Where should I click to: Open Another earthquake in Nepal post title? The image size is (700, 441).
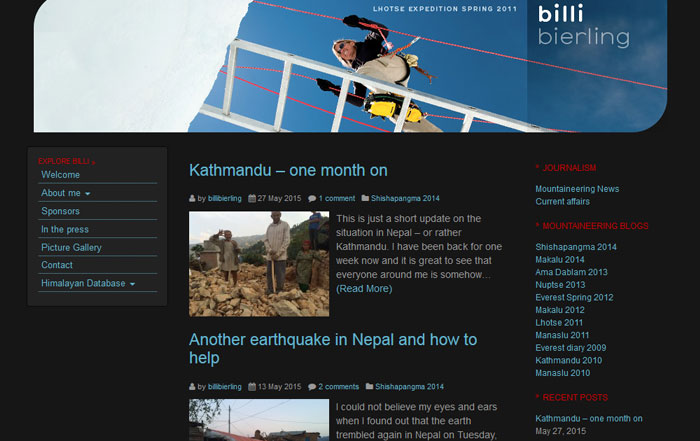tap(333, 349)
